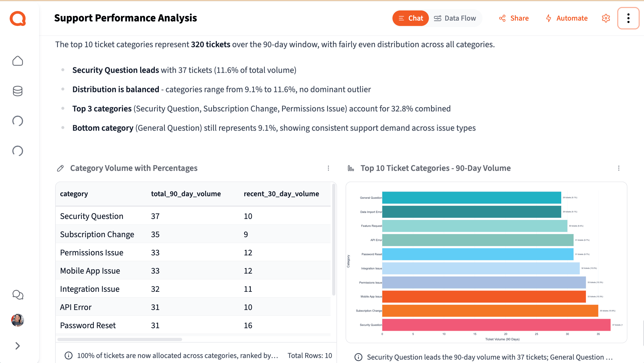Click the Automate button

coord(567,18)
